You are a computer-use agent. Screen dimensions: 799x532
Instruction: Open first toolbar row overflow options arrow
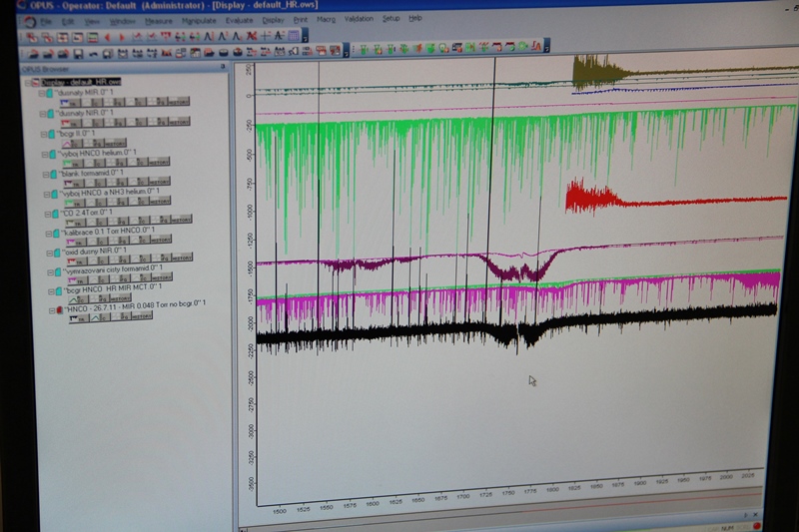[x=305, y=36]
